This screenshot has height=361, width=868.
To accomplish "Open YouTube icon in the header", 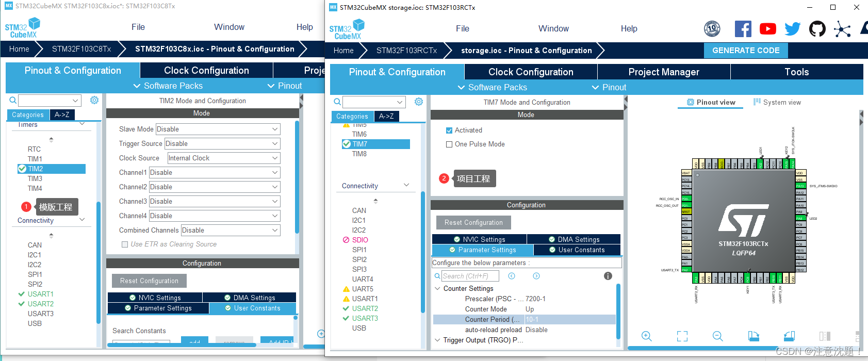I will point(767,29).
